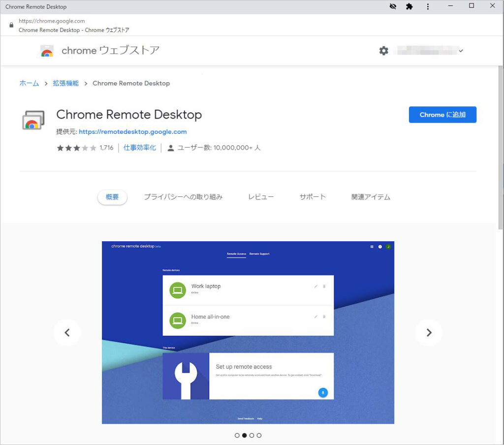This screenshot has height=445, width=504.
Task: Click the star rating of 1,716 reviews
Action: [x=76, y=148]
